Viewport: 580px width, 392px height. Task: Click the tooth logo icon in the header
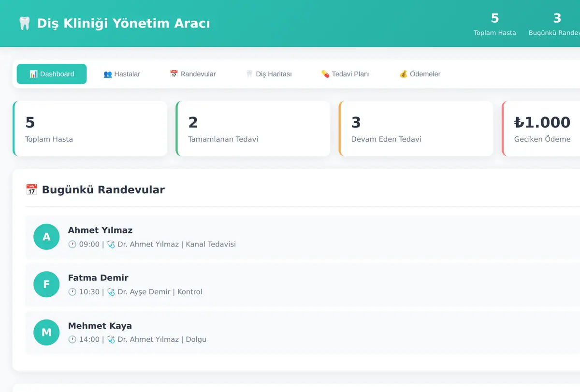click(24, 23)
